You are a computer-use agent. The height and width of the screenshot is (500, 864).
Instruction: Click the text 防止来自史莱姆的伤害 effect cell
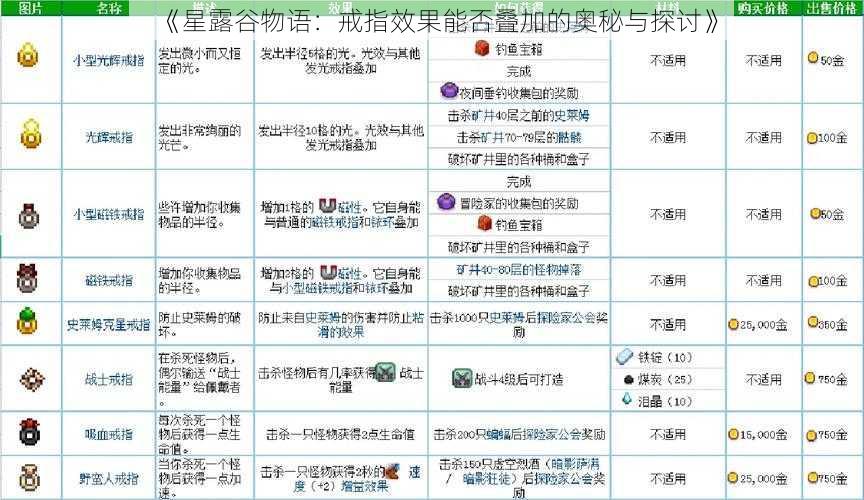pyautogui.click(x=340, y=325)
